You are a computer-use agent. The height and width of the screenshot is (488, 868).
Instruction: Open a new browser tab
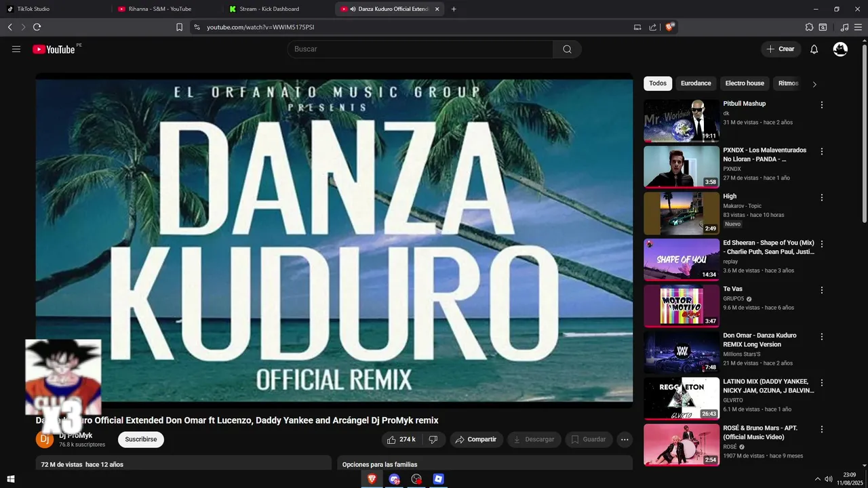(x=454, y=9)
